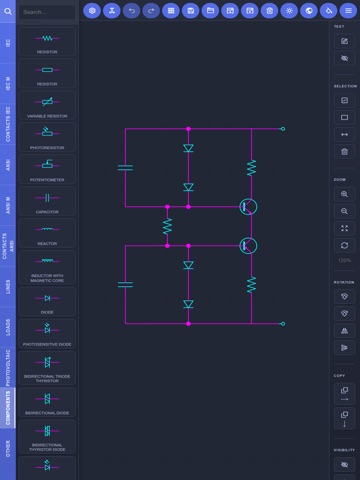Select the COMPONENTS category tab

(x=8, y=408)
